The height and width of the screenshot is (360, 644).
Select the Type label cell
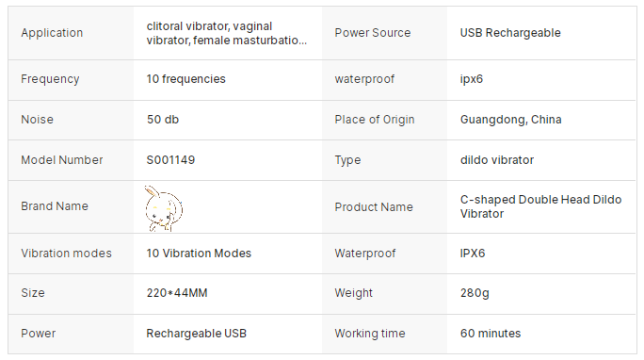[384, 160]
